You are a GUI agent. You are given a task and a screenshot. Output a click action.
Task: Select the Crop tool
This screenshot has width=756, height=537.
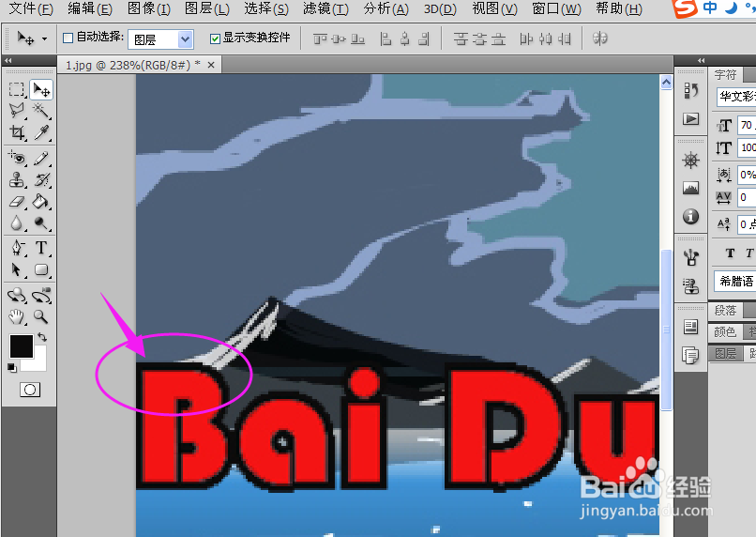click(17, 132)
